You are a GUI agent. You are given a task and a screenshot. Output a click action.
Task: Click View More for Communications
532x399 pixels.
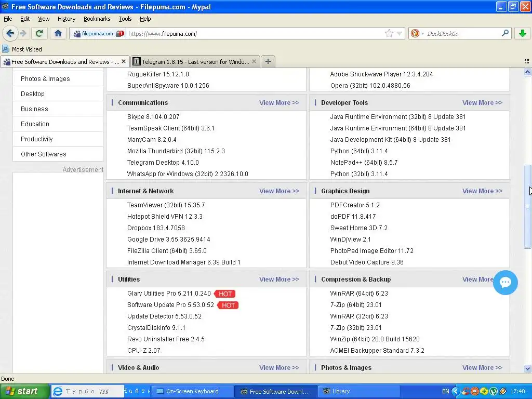279,102
